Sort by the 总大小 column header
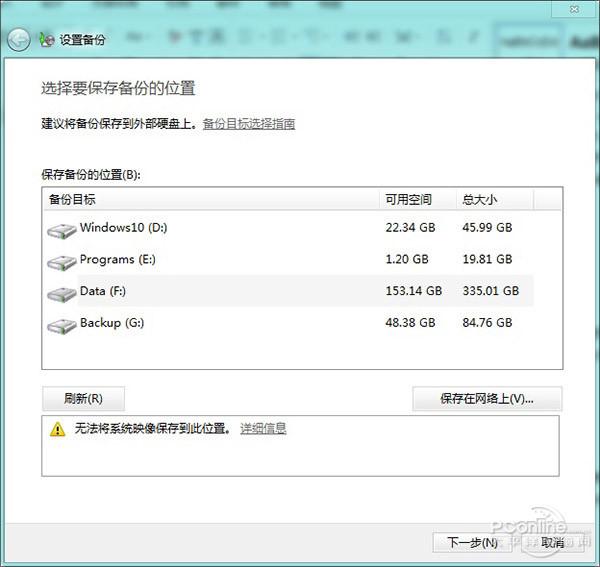Image resolution: width=600 pixels, height=567 pixels. point(495,199)
